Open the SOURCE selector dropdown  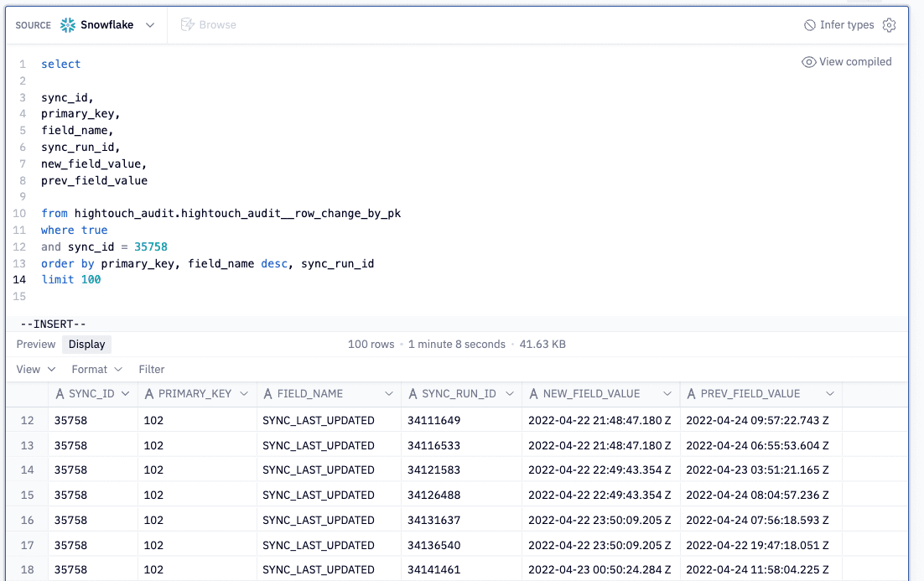tap(151, 24)
